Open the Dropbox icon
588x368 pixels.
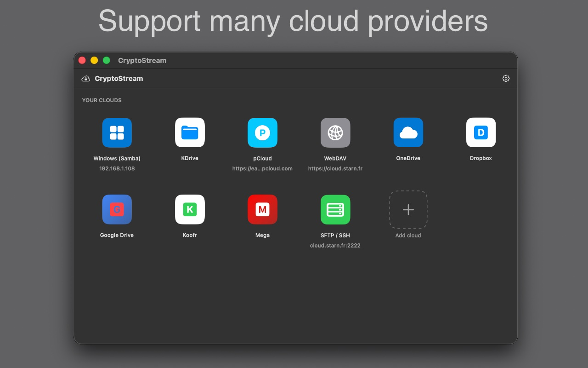[481, 132]
